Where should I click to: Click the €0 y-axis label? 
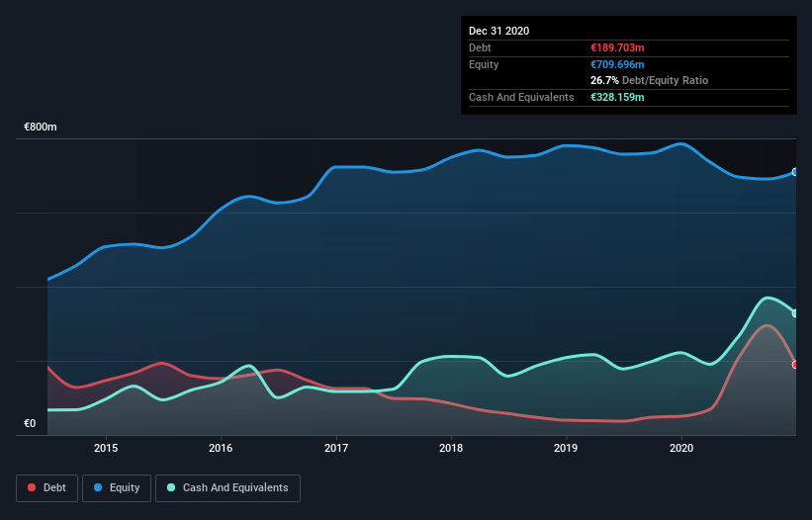point(30,423)
